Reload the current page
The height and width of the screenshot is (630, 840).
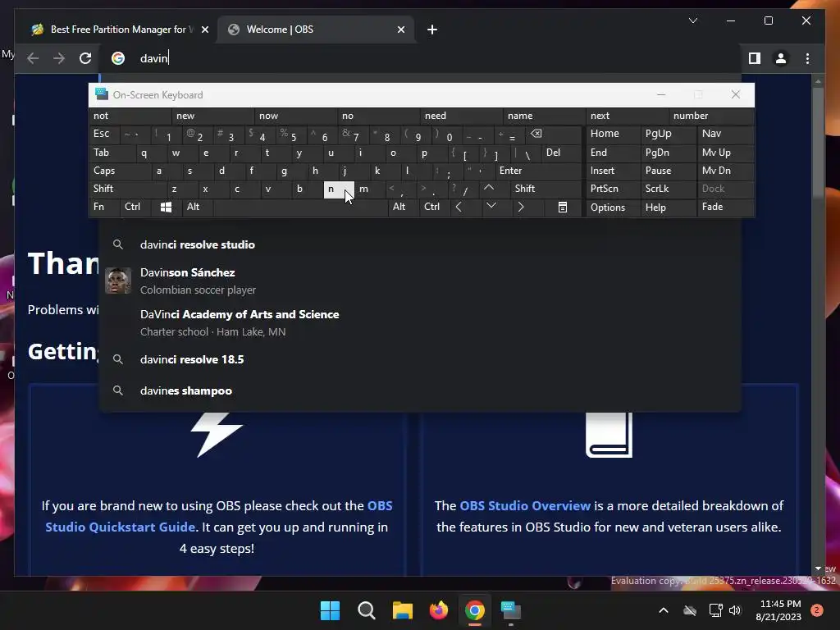[85, 58]
